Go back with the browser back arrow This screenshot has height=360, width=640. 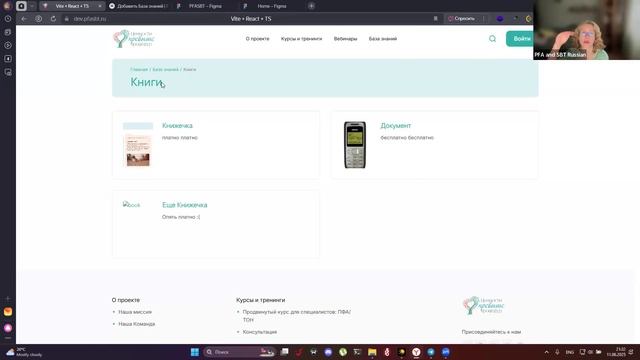click(x=24, y=19)
